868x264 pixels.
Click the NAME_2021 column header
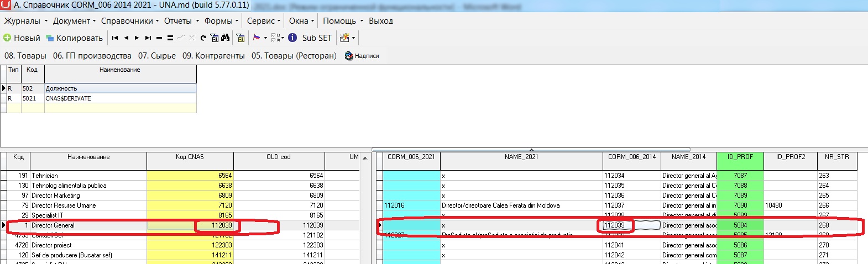pyautogui.click(x=521, y=157)
